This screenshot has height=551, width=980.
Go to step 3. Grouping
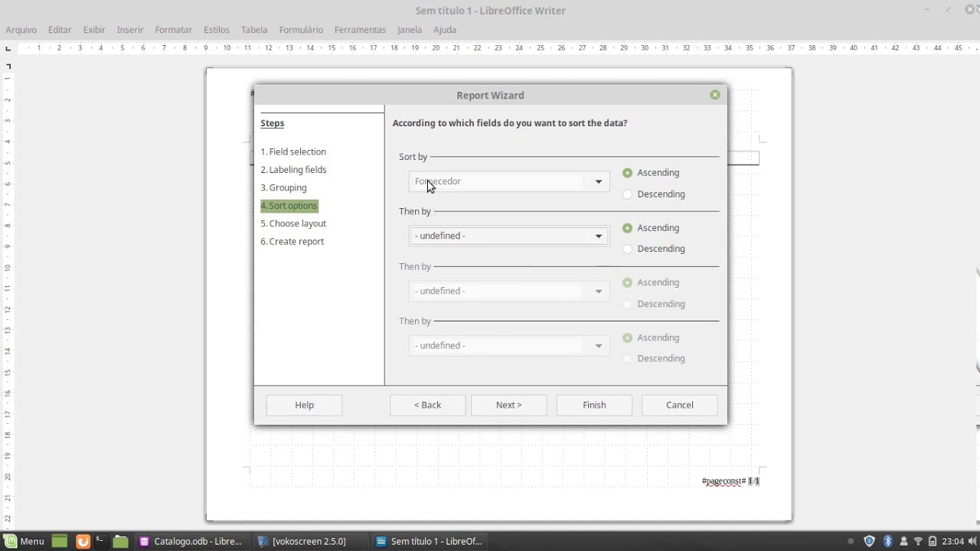pyautogui.click(x=283, y=187)
